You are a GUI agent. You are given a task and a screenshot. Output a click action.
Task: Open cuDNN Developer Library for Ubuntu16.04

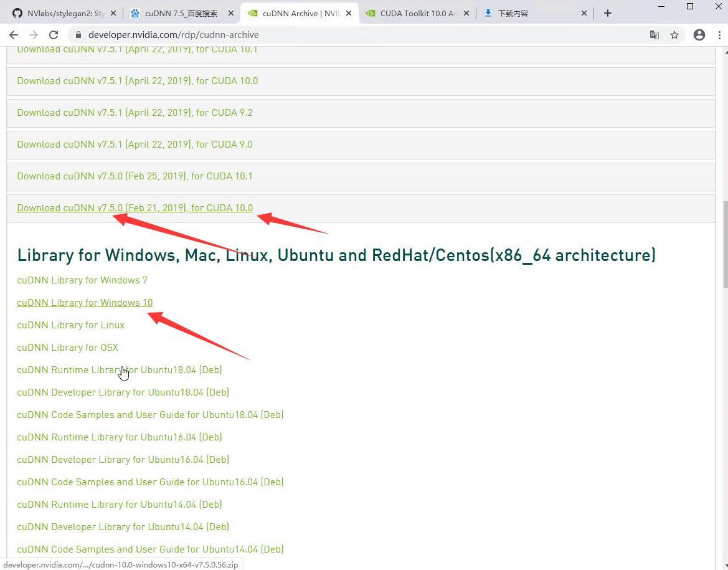[123, 460]
